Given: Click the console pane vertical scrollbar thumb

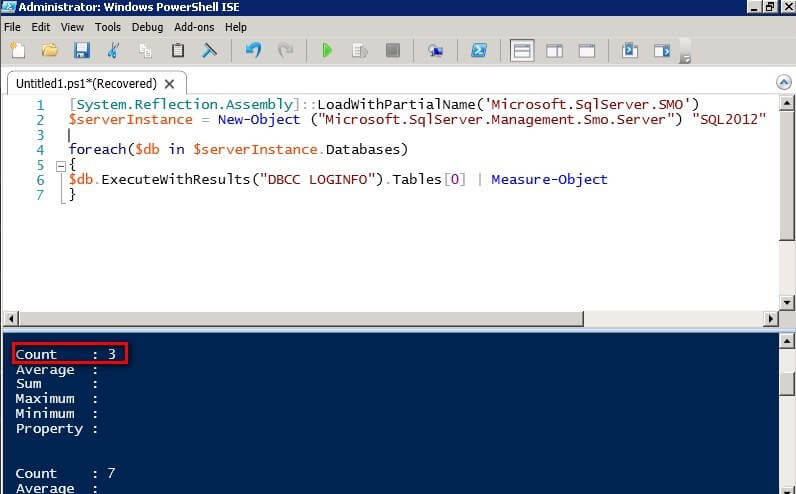Looking at the screenshot, I should pos(786,384).
